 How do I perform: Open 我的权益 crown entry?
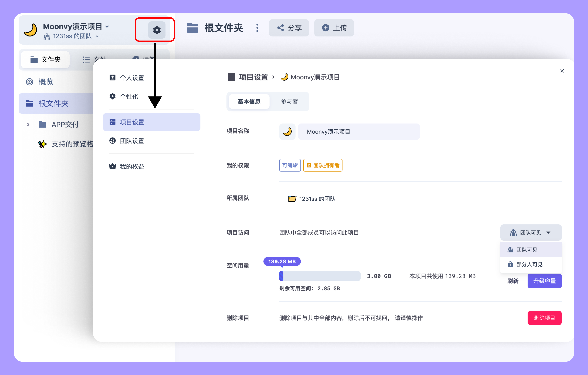tap(132, 166)
